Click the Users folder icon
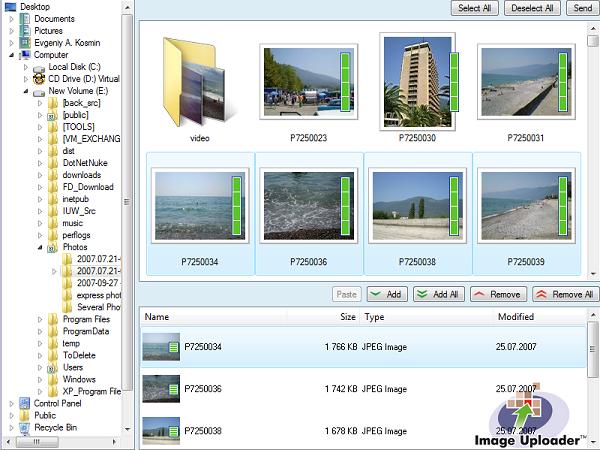The image size is (600, 450). (x=53, y=368)
